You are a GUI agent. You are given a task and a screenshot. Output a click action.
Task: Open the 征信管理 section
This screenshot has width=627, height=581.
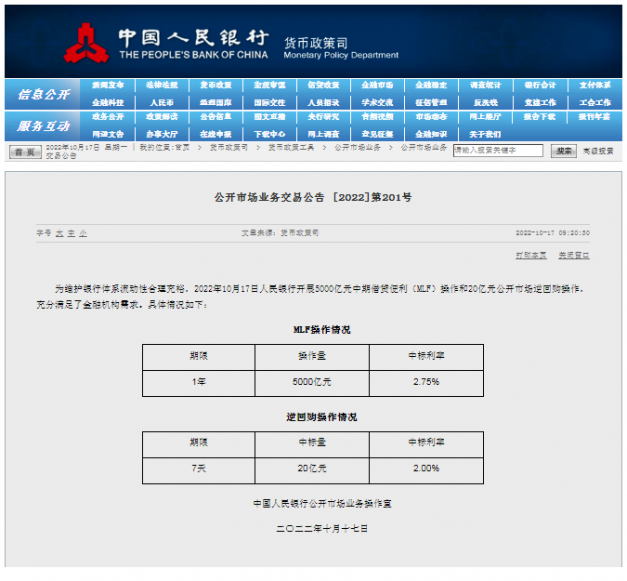click(x=431, y=103)
